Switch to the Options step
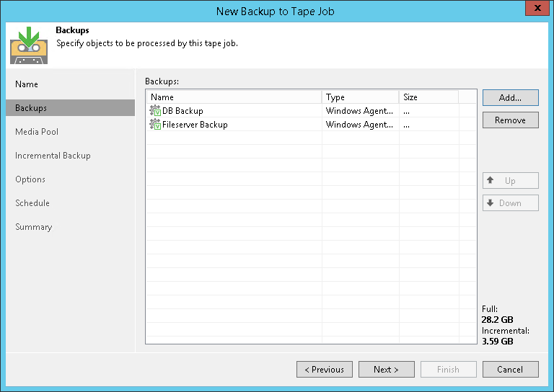 click(30, 179)
